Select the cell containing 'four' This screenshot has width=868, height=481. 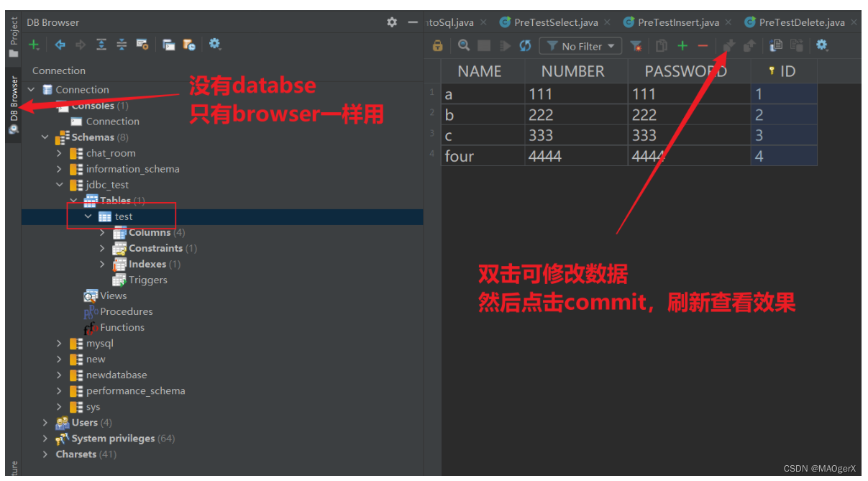pos(483,156)
